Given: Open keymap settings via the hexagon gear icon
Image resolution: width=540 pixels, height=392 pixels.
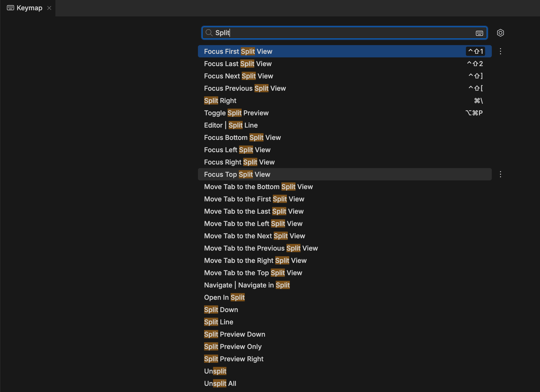Looking at the screenshot, I should coord(501,33).
